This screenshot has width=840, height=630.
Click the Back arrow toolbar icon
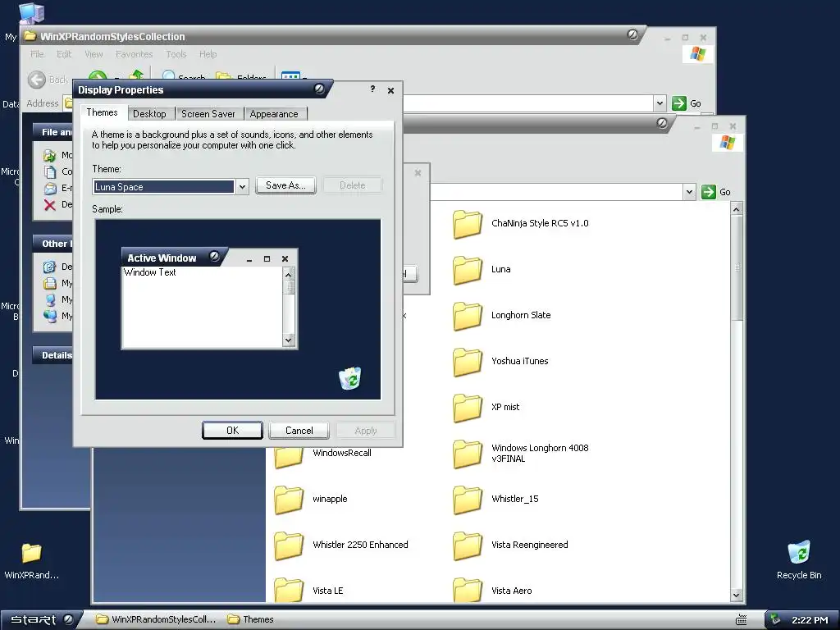tap(36, 80)
